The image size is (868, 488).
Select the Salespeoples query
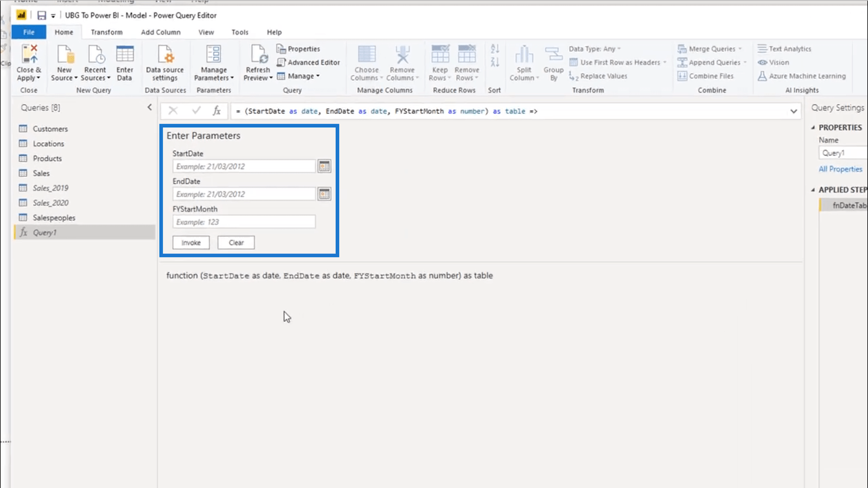tap(85, 217)
